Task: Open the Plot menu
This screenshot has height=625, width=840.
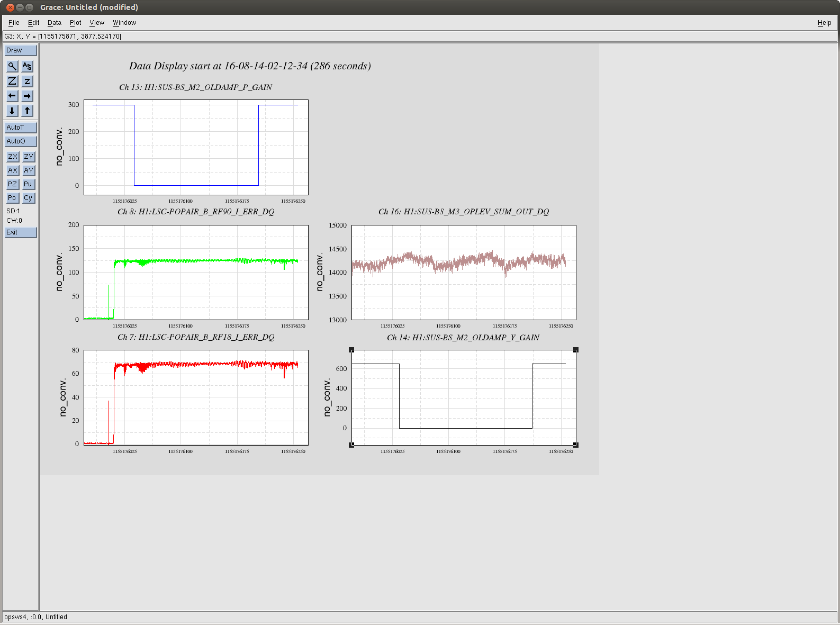Action: tap(76, 23)
